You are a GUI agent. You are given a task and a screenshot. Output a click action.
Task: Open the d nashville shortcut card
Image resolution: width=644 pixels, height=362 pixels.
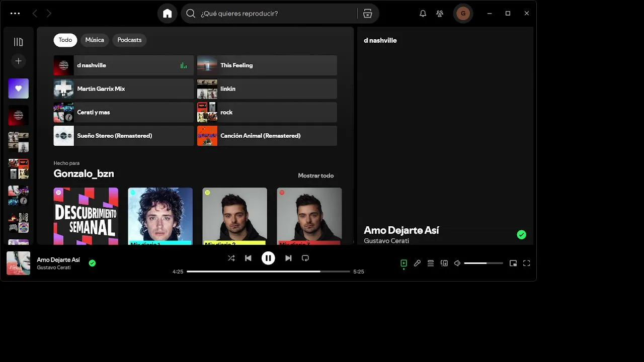tap(123, 65)
